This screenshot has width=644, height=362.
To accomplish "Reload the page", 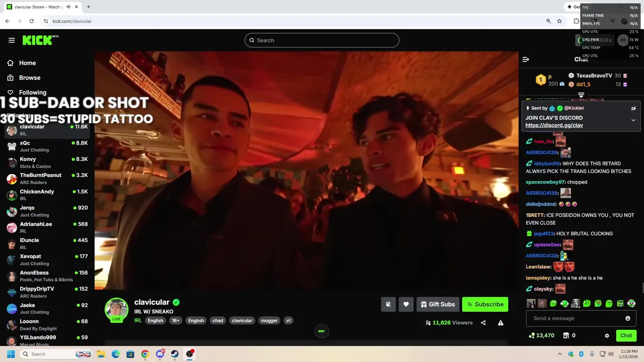I will click(x=32, y=21).
